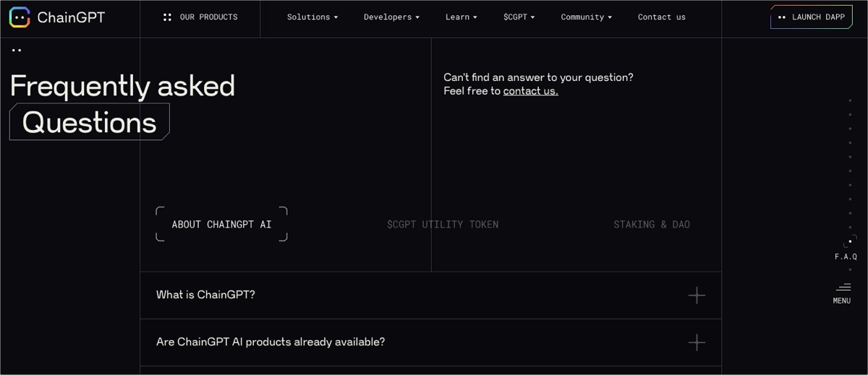The width and height of the screenshot is (868, 375).
Task: Expand the Developers dropdown menu
Action: coord(391,17)
